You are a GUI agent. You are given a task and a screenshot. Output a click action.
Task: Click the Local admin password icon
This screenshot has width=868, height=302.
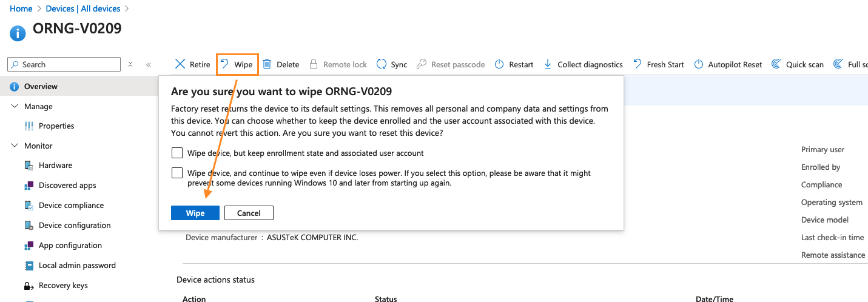29,265
